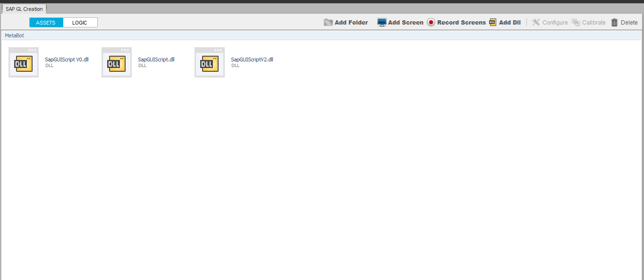The width and height of the screenshot is (644, 280).
Task: Click the Calibrate icon
Action: (576, 22)
